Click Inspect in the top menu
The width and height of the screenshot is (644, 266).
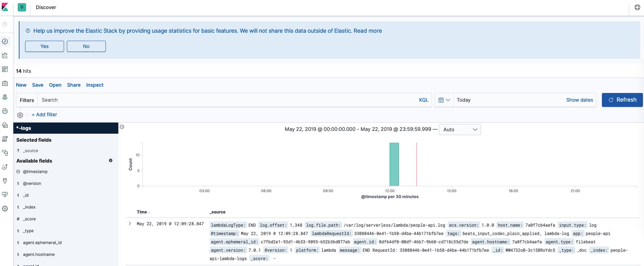(x=95, y=85)
